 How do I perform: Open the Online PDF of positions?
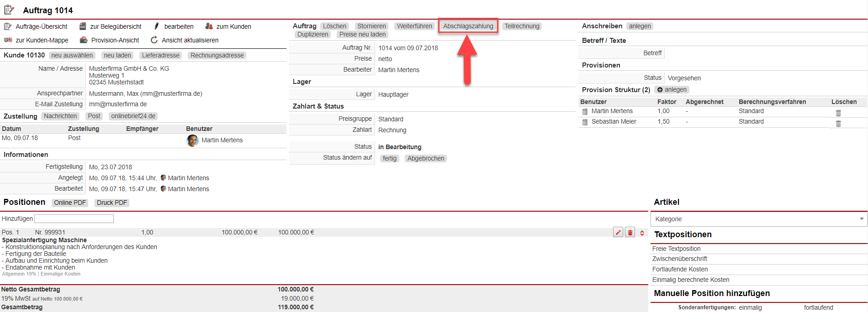tap(70, 203)
